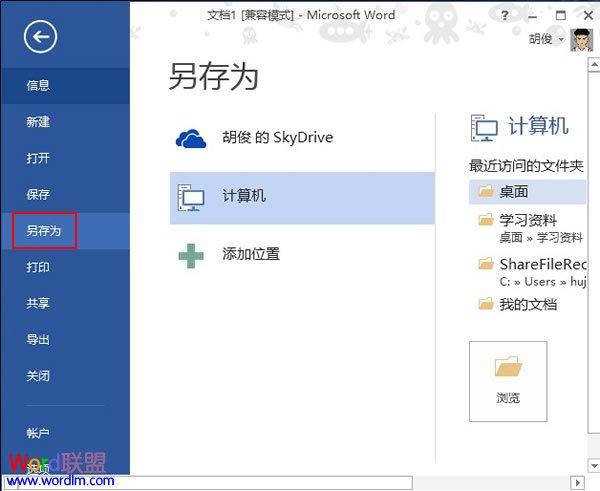The image size is (600, 491).
Task: Expand the 胡俊 account dropdown arrow
Action: [x=561, y=40]
